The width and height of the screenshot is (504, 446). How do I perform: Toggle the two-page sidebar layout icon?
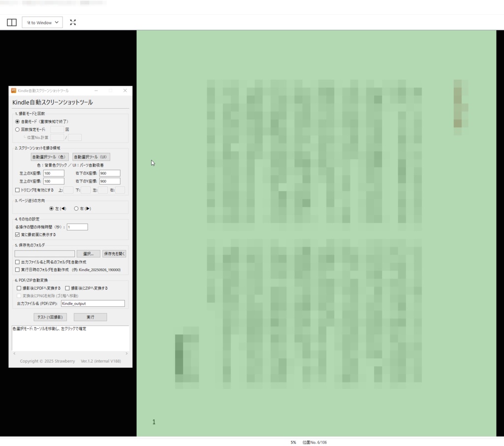[12, 23]
